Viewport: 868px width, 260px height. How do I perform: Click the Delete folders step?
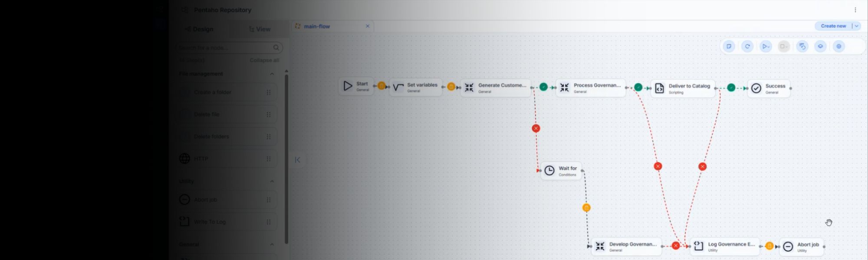click(x=227, y=136)
